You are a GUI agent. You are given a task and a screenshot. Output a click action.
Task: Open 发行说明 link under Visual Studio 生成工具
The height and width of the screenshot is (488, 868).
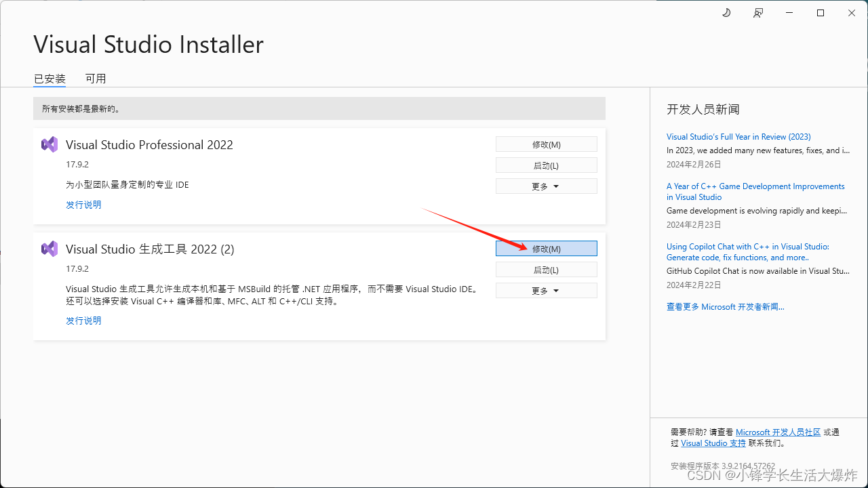(x=83, y=321)
